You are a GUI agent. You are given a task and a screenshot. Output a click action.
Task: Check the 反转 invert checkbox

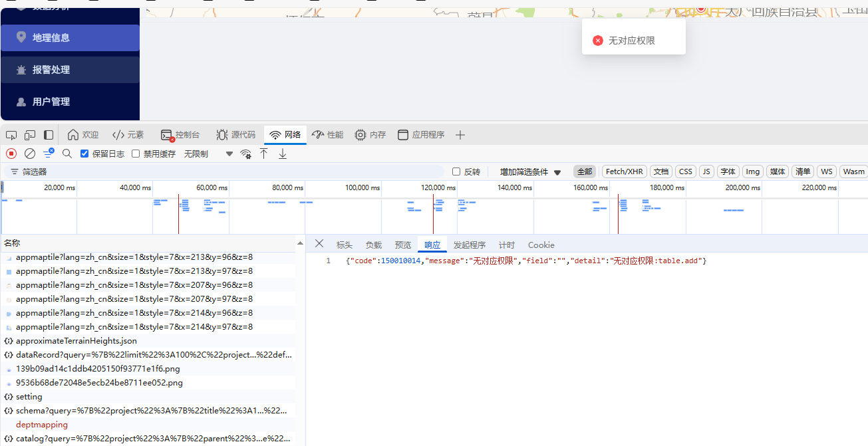click(x=456, y=171)
